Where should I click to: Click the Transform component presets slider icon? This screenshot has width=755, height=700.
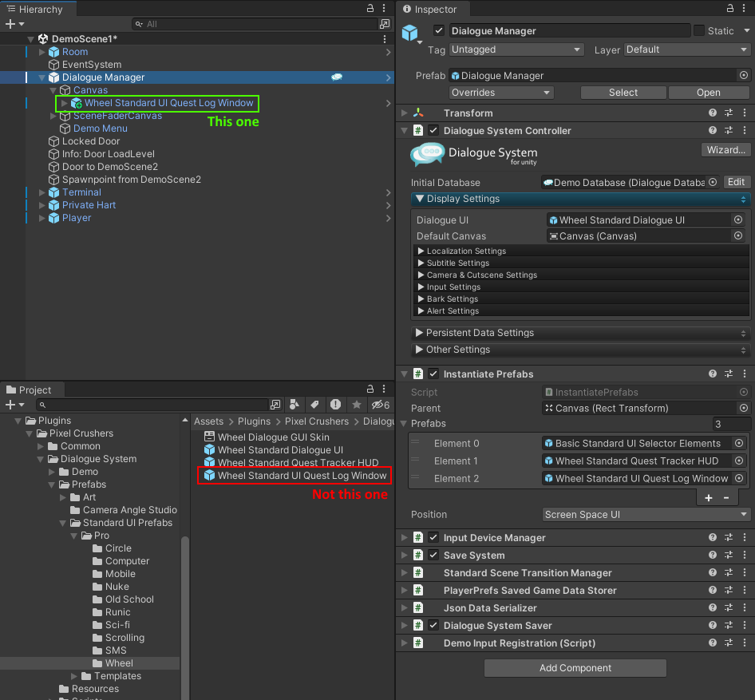(x=729, y=113)
